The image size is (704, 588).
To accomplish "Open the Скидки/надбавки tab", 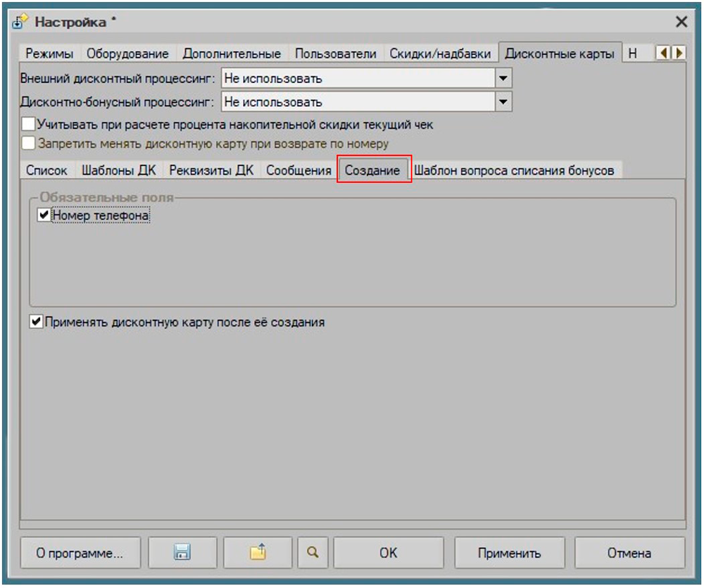I will click(440, 54).
